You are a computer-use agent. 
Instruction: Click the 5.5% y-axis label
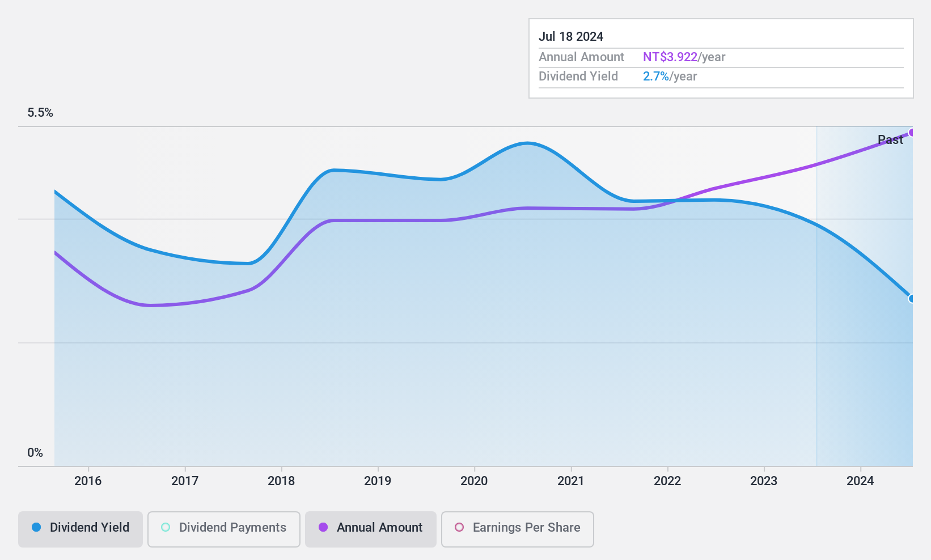coord(40,113)
